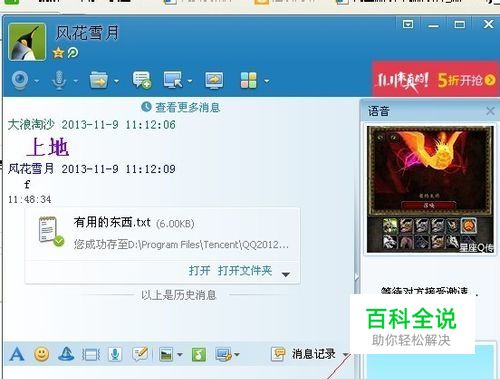Screen dimensions: 500x379
Task: Click the file name 有用的东西.txt
Action: (x=112, y=222)
